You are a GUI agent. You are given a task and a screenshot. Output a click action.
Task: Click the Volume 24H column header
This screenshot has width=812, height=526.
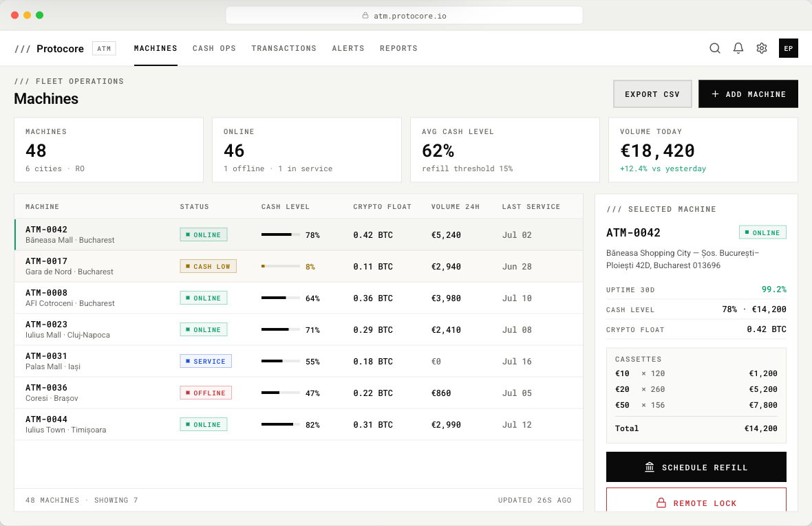(x=455, y=206)
